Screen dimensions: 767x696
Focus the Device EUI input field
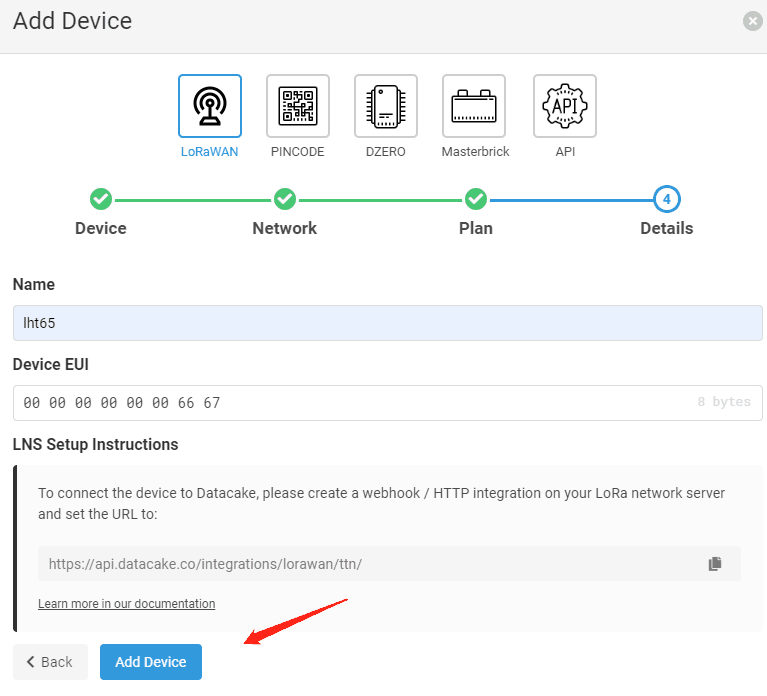[387, 403]
